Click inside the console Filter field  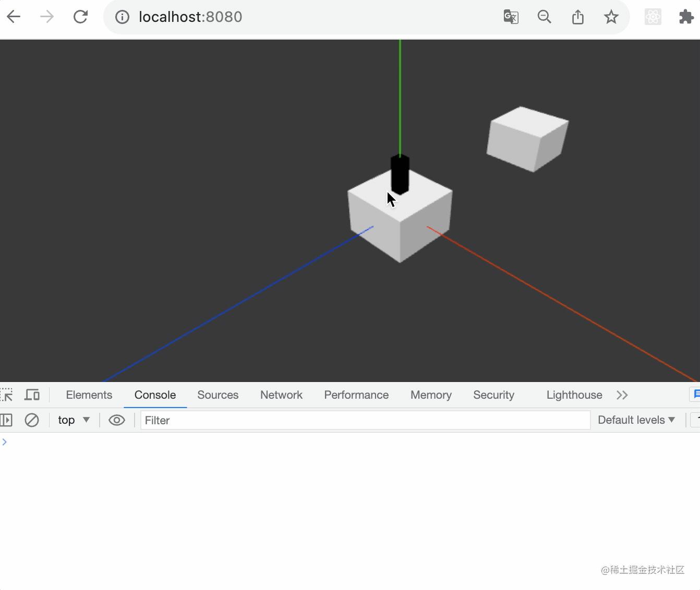pyautogui.click(x=365, y=420)
